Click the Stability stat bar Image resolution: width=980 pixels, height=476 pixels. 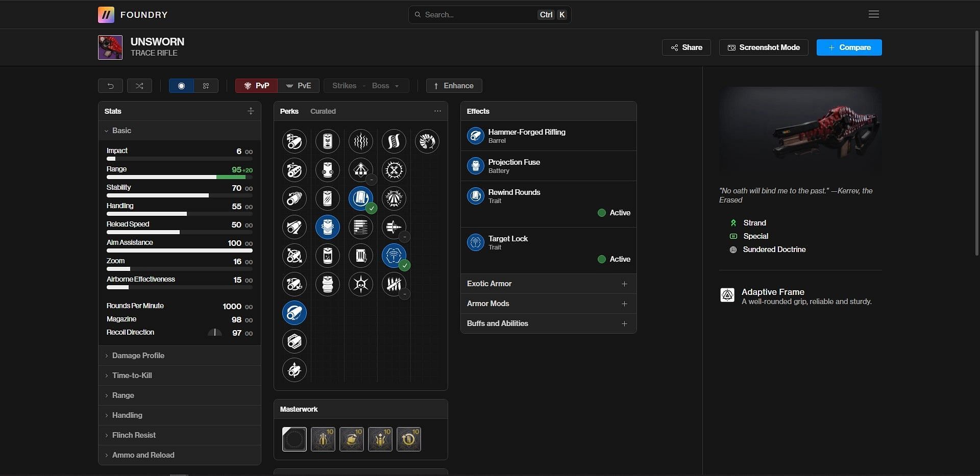click(x=180, y=195)
